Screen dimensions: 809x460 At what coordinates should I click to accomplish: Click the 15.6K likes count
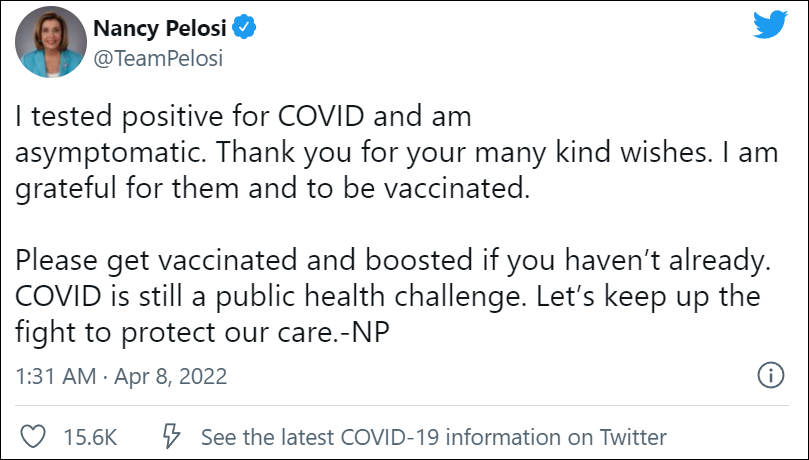91,437
